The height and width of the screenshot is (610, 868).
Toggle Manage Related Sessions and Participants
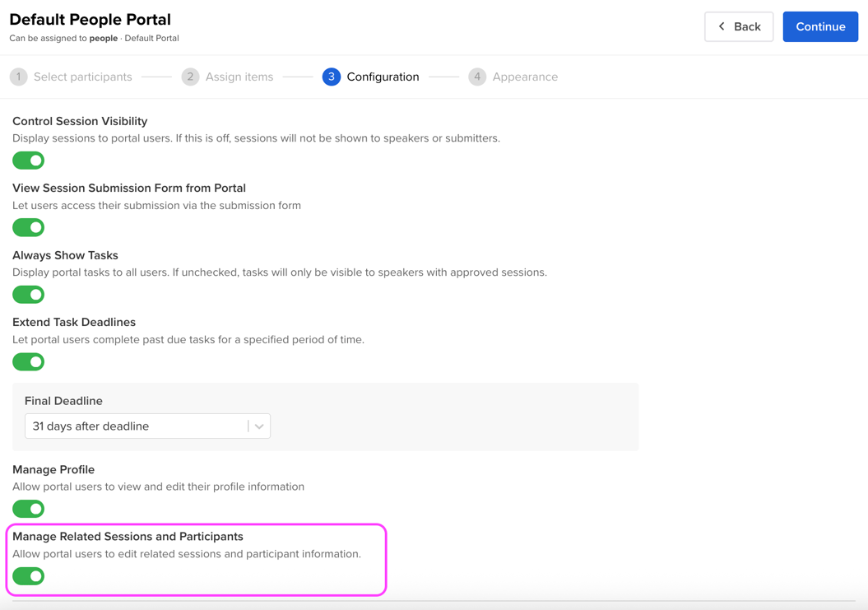click(29, 576)
